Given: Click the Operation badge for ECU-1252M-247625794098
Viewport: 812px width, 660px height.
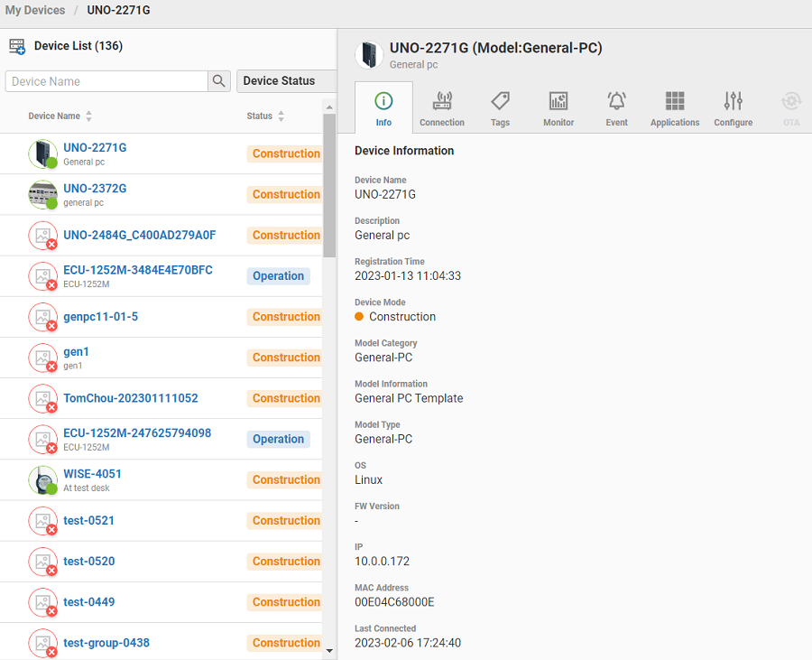Looking at the screenshot, I should pyautogui.click(x=279, y=439).
